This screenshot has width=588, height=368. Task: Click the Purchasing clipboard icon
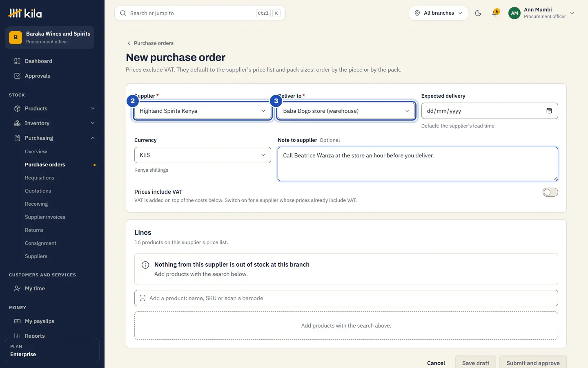[x=17, y=138]
